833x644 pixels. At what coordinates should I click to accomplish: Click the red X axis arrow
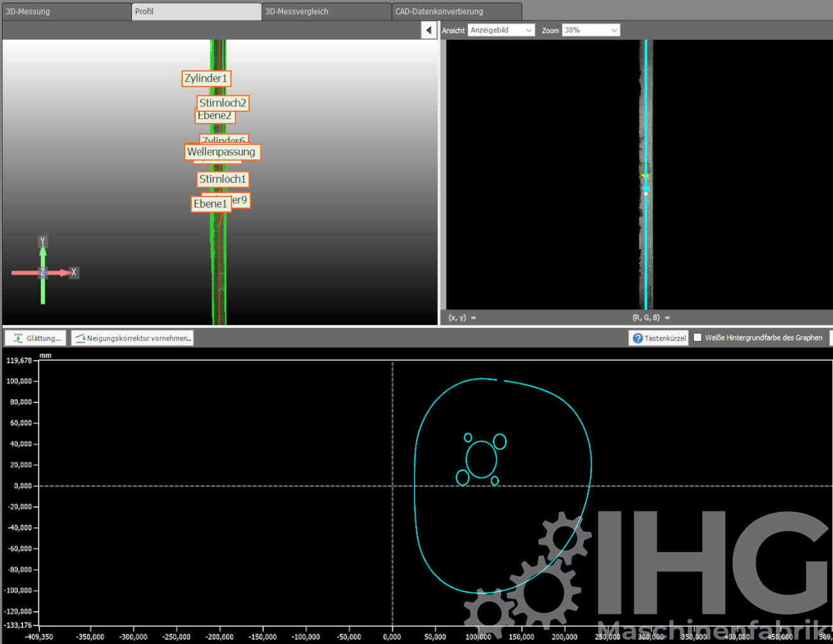click(x=61, y=272)
